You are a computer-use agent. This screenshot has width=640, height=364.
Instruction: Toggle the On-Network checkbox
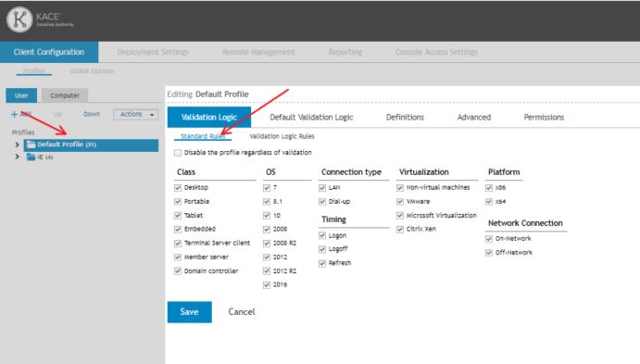pyautogui.click(x=489, y=239)
